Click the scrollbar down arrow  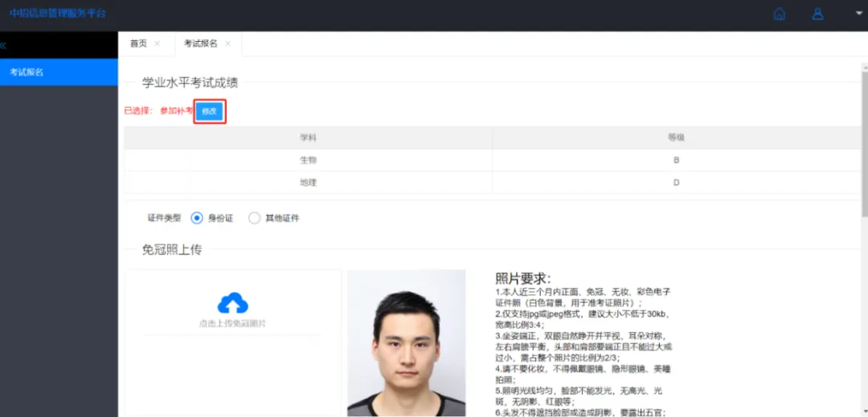pyautogui.click(x=865, y=411)
